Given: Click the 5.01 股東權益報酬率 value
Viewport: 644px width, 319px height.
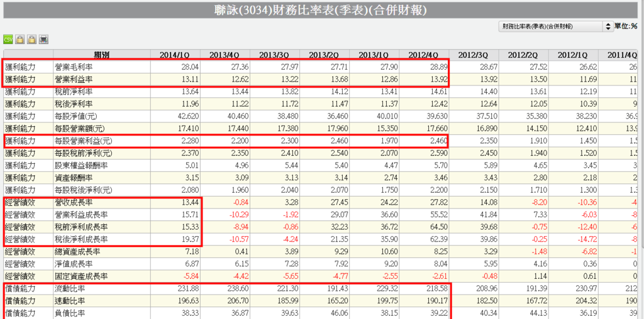Looking at the screenshot, I should coord(192,166).
